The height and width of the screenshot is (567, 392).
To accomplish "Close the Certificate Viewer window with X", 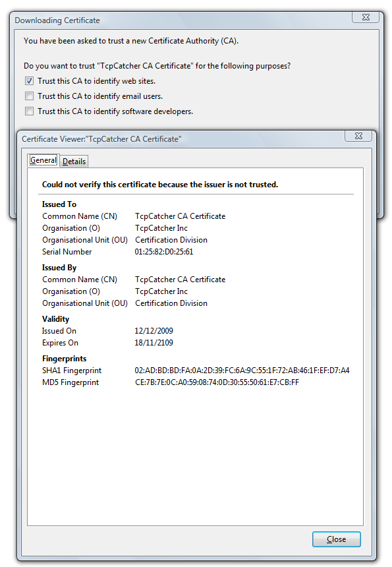I will (358, 136).
